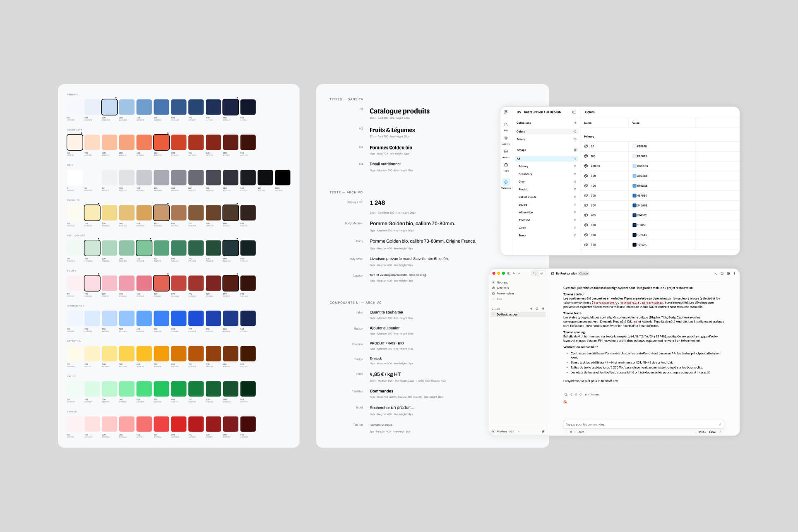Expand the Maxime account dropdown
Image resolution: width=798 pixels, height=532 pixels.
click(519, 431)
